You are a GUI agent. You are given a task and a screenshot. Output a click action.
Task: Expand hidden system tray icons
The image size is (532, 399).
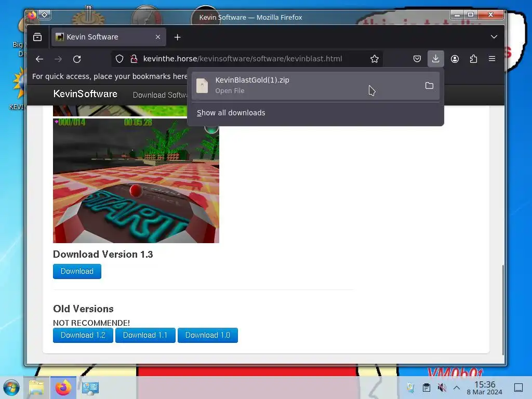(x=457, y=388)
